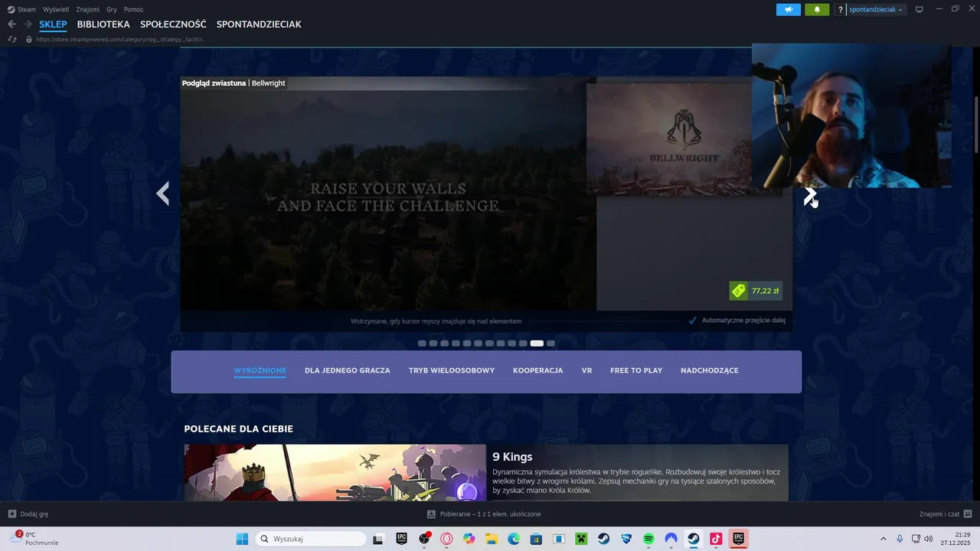Select the DLA JEDNEGO GRACZA tab
Screen dimensions: 980x551
(x=348, y=370)
